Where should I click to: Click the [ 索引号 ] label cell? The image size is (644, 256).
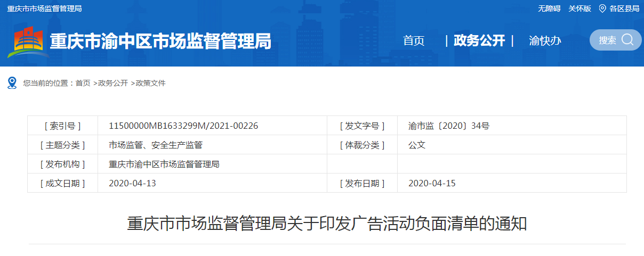click(63, 126)
